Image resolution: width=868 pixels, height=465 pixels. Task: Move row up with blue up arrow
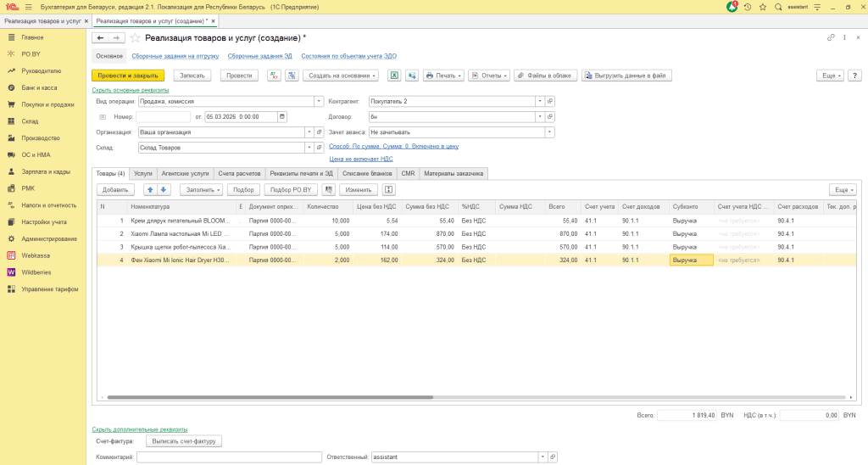click(x=150, y=190)
